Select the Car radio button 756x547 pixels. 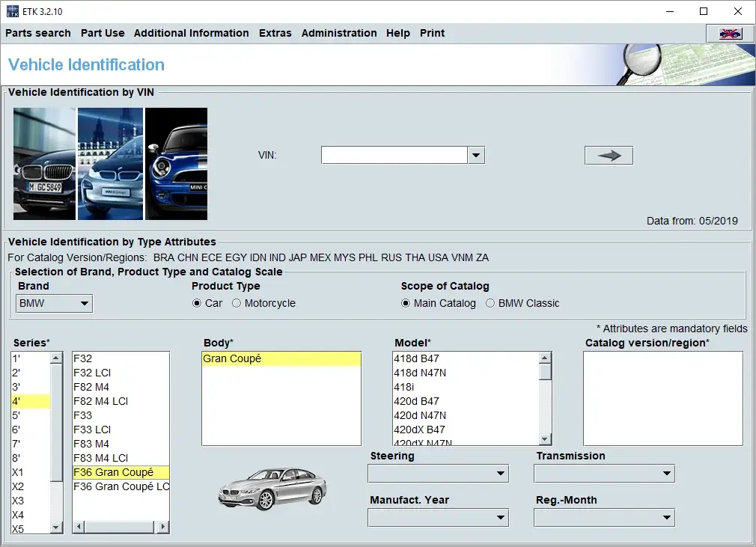click(x=197, y=303)
